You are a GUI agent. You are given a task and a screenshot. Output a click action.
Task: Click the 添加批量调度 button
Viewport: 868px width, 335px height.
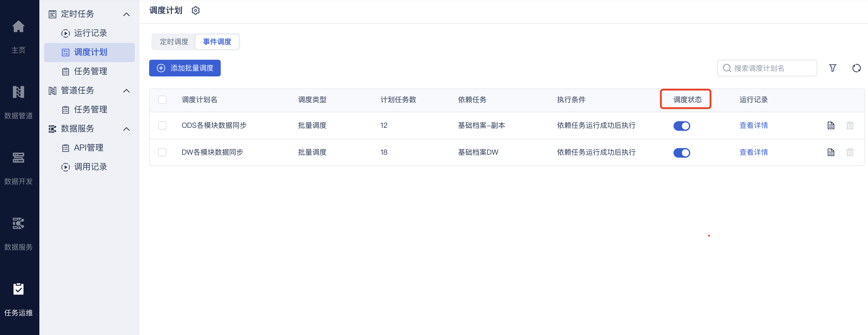click(185, 68)
